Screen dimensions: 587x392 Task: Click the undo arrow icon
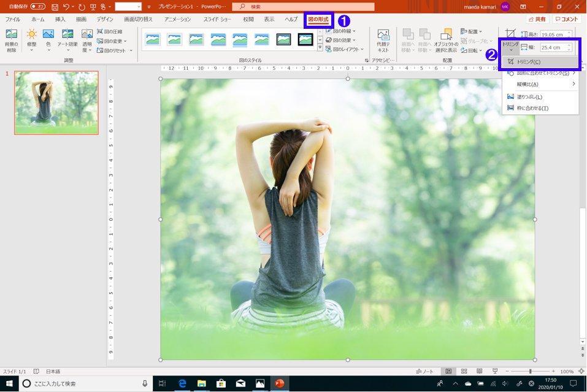click(66, 7)
